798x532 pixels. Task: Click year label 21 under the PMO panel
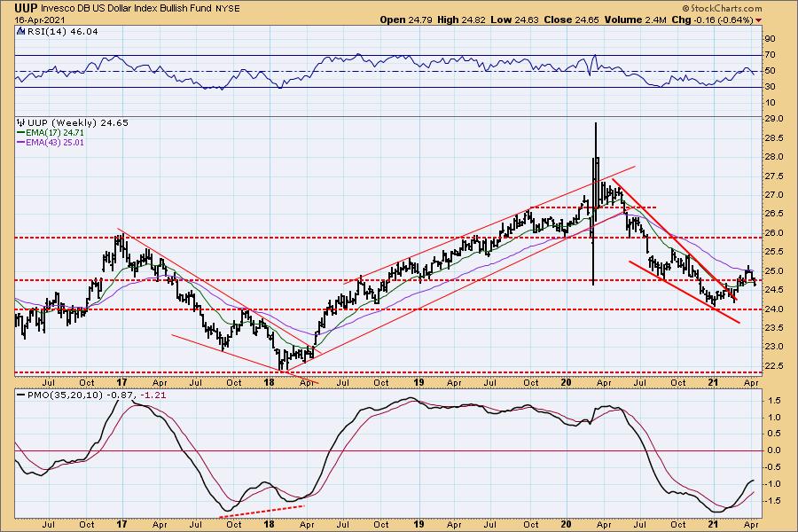point(714,524)
